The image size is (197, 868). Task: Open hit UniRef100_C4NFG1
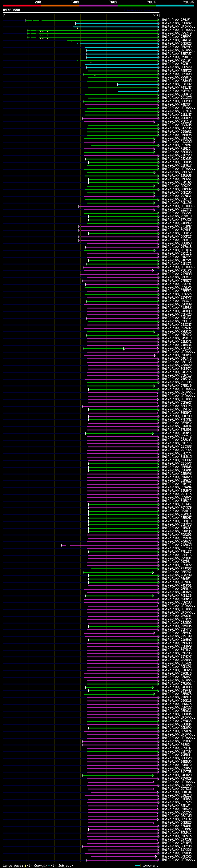coord(177,40)
